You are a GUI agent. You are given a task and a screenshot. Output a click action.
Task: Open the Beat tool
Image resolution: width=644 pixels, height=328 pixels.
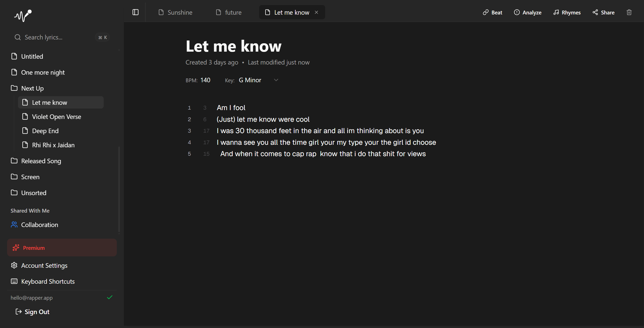tap(492, 12)
